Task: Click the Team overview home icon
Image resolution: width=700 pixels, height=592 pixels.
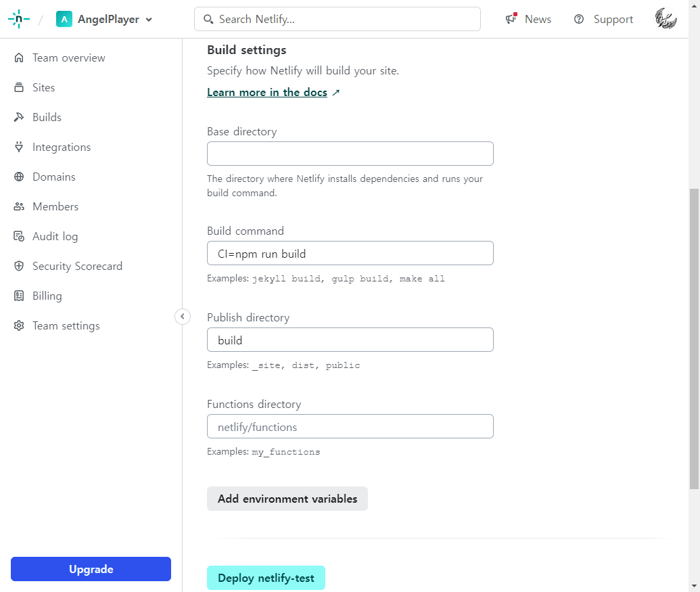Action: click(19, 58)
